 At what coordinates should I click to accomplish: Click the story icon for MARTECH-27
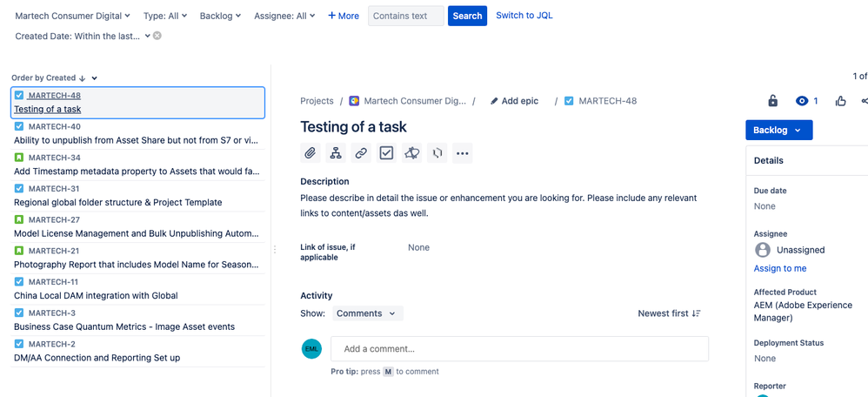tap(19, 219)
